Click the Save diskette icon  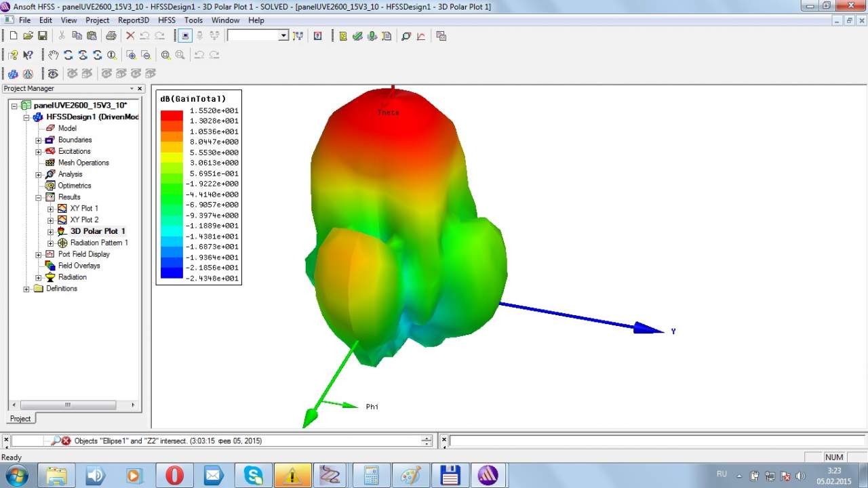click(43, 35)
